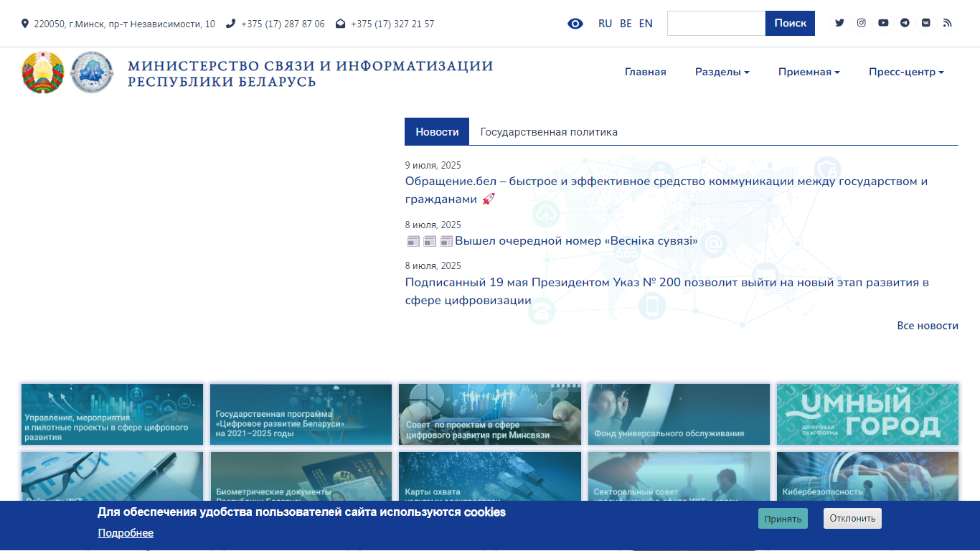The height and width of the screenshot is (551, 980).
Task: Focus the site search input field
Action: [x=716, y=23]
